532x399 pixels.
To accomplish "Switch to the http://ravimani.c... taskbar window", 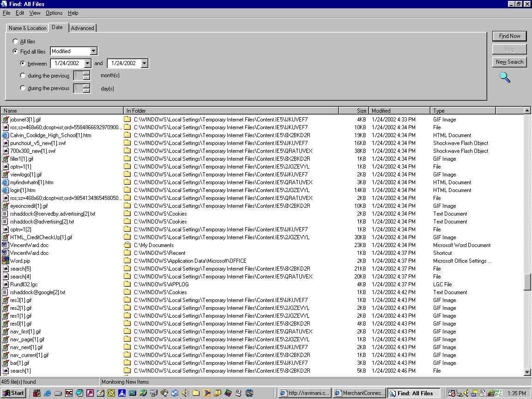I will (304, 393).
